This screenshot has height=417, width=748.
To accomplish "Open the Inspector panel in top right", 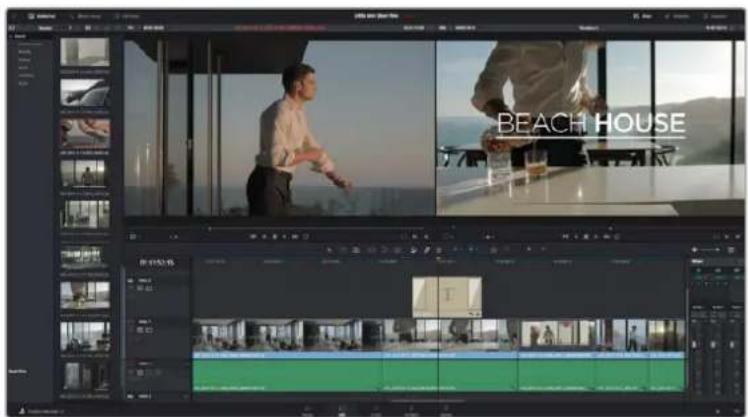I will [716, 16].
